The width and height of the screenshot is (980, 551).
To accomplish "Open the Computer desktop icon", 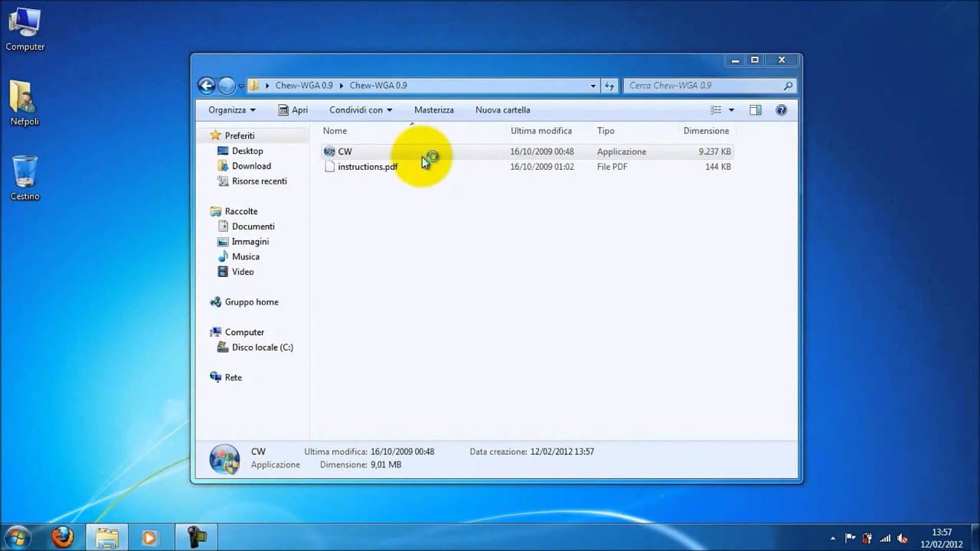I will click(x=24, y=29).
